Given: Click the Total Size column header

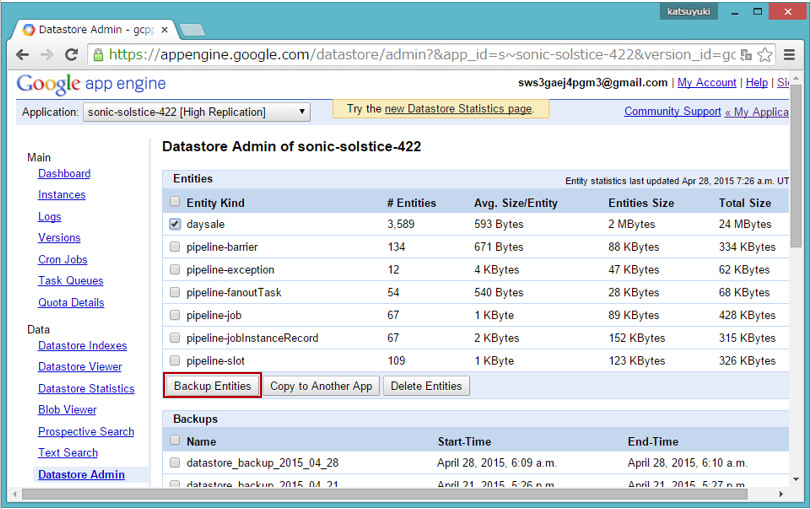Looking at the screenshot, I should coord(745,203).
